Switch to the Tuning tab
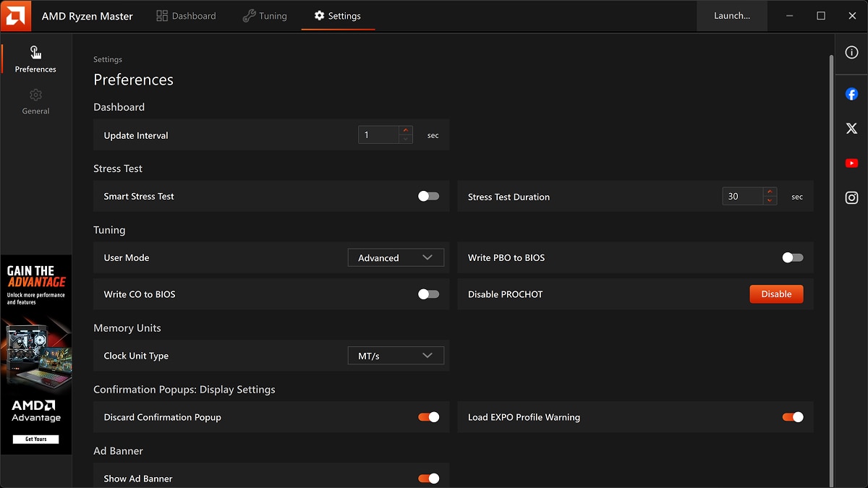 pyautogui.click(x=265, y=16)
